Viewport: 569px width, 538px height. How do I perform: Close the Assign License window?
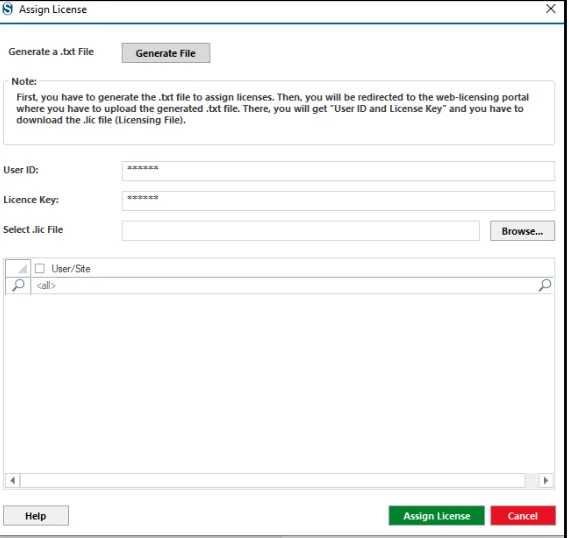tap(550, 9)
